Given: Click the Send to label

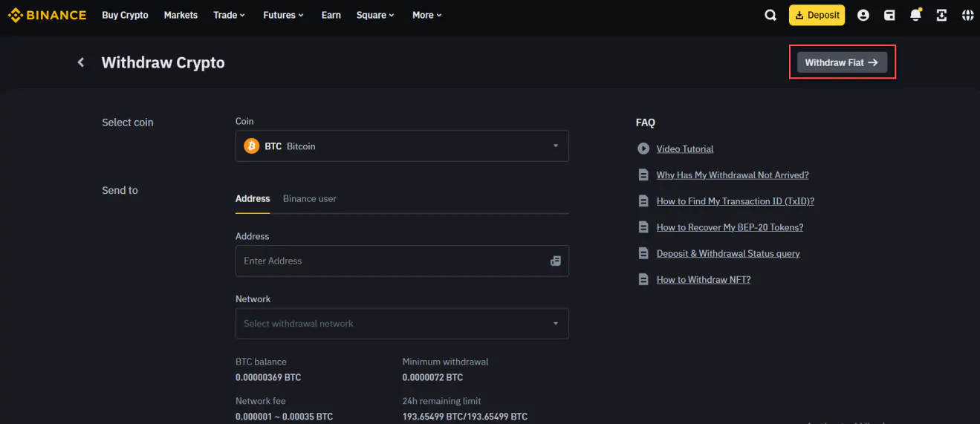Looking at the screenshot, I should click(120, 190).
